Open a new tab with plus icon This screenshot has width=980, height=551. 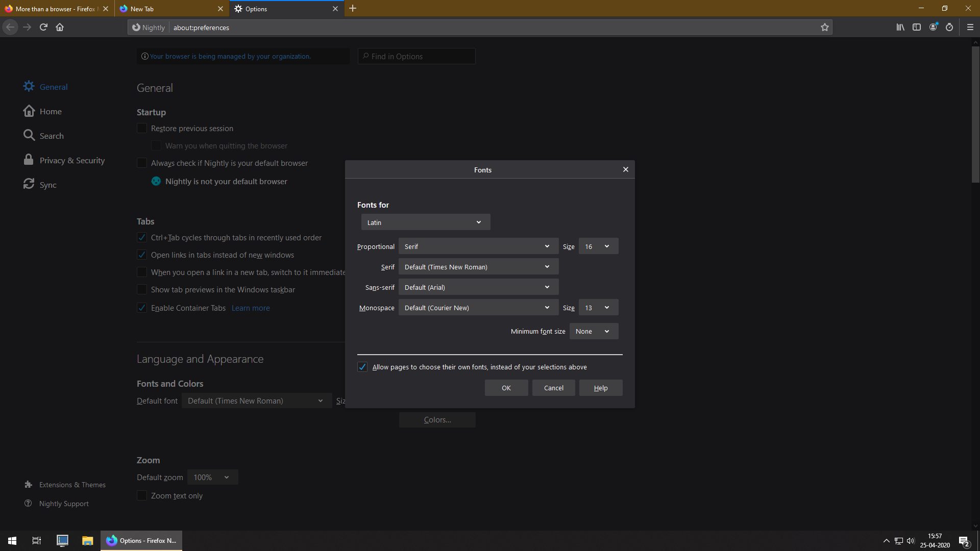(353, 9)
